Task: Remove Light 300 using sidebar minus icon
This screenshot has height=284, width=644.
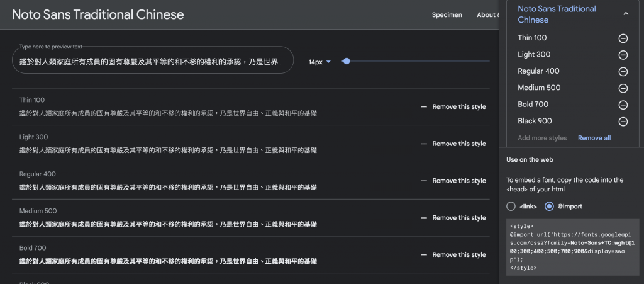Action: pyautogui.click(x=623, y=55)
